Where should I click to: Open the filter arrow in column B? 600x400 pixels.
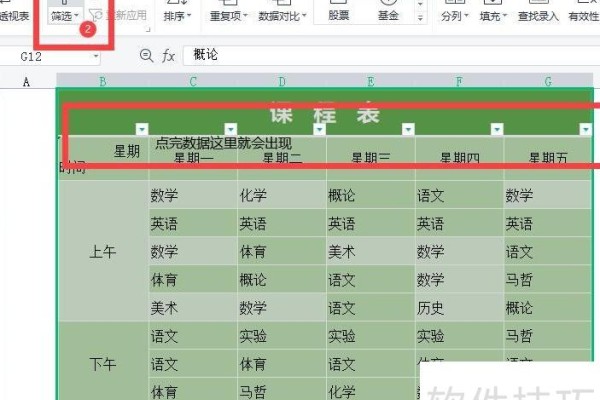(142, 129)
